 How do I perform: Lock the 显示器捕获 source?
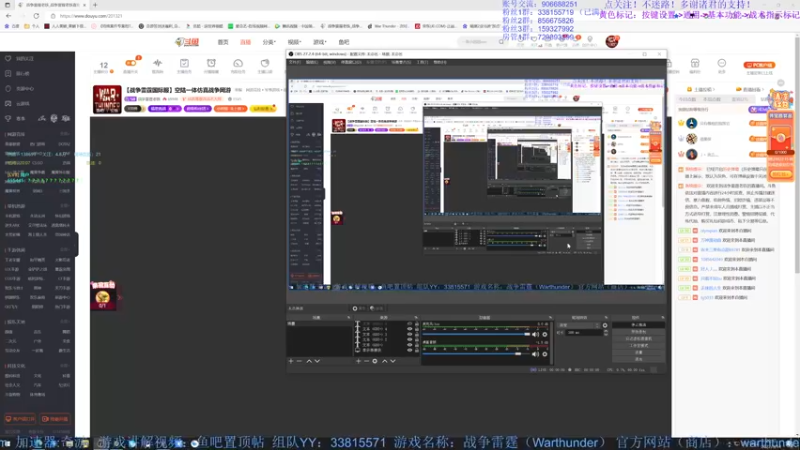416,351
